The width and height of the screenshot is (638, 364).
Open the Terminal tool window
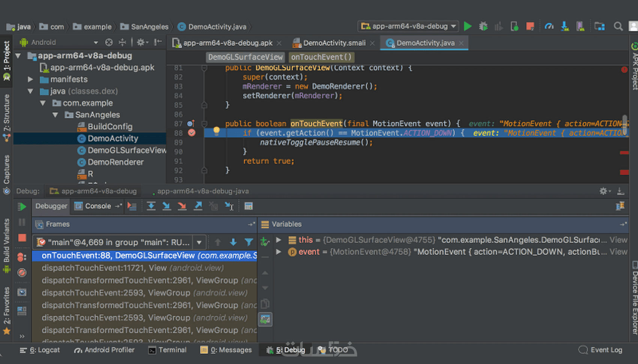167,350
